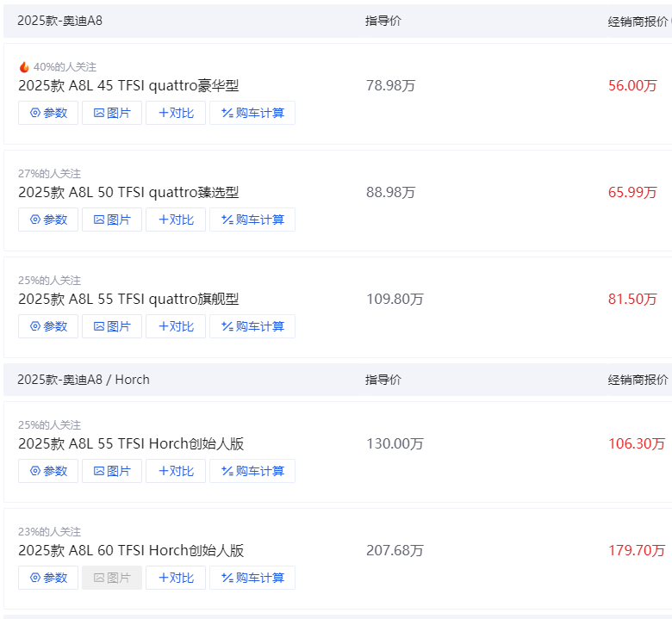This screenshot has height=619, width=672.
Task: Open 参数 for A8L 55 TFSI Horch创始人版
Action: [48, 471]
